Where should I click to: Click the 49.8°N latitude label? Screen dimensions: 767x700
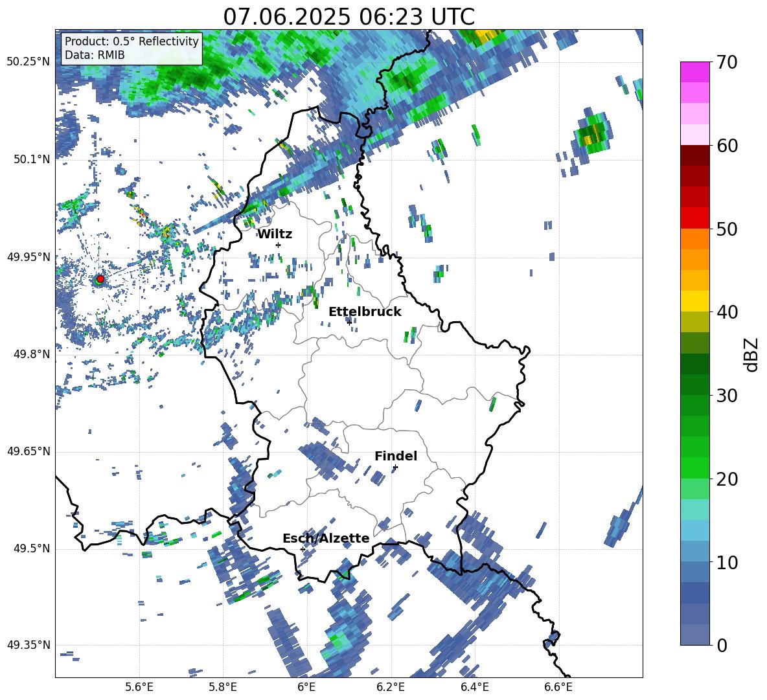[x=31, y=354]
